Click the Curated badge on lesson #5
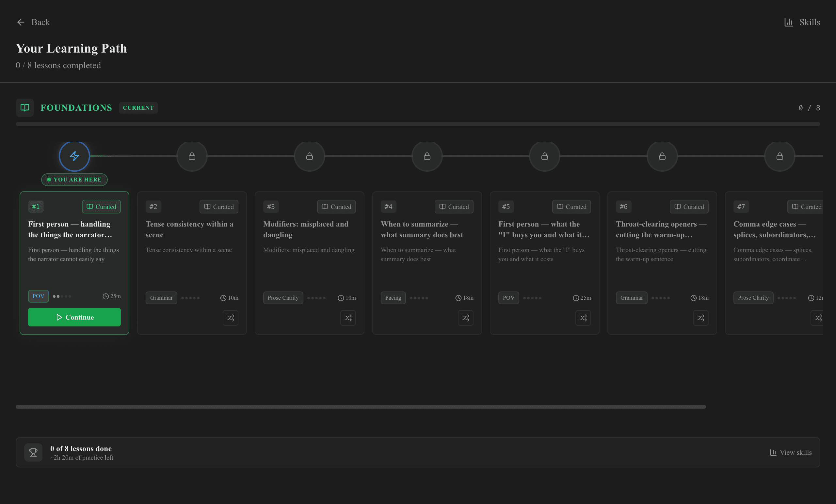 click(572, 207)
